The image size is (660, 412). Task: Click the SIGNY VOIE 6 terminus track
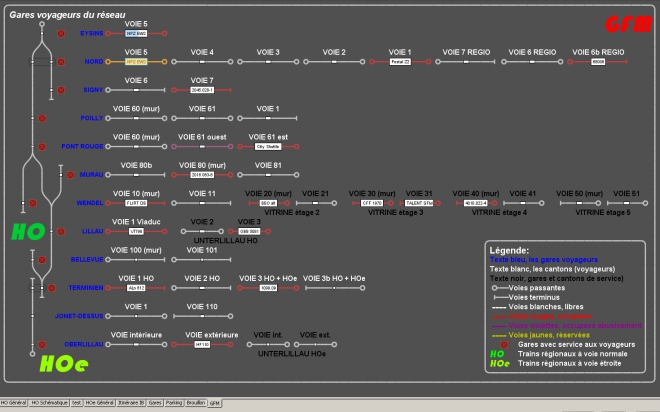(x=136, y=90)
